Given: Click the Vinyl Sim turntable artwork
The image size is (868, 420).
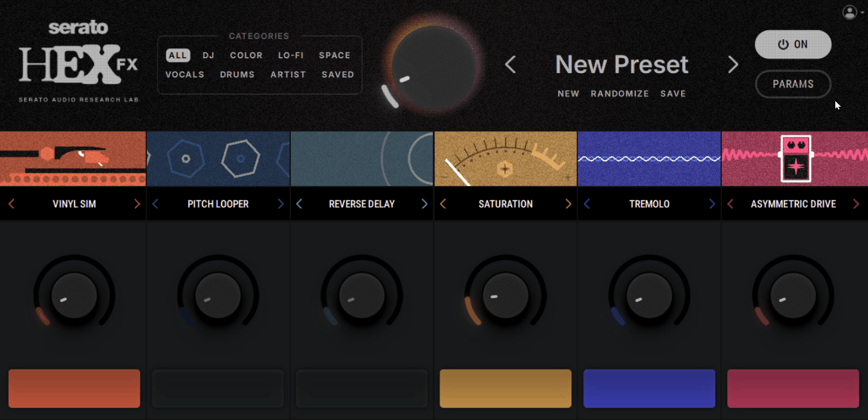Looking at the screenshot, I should click(x=73, y=159).
